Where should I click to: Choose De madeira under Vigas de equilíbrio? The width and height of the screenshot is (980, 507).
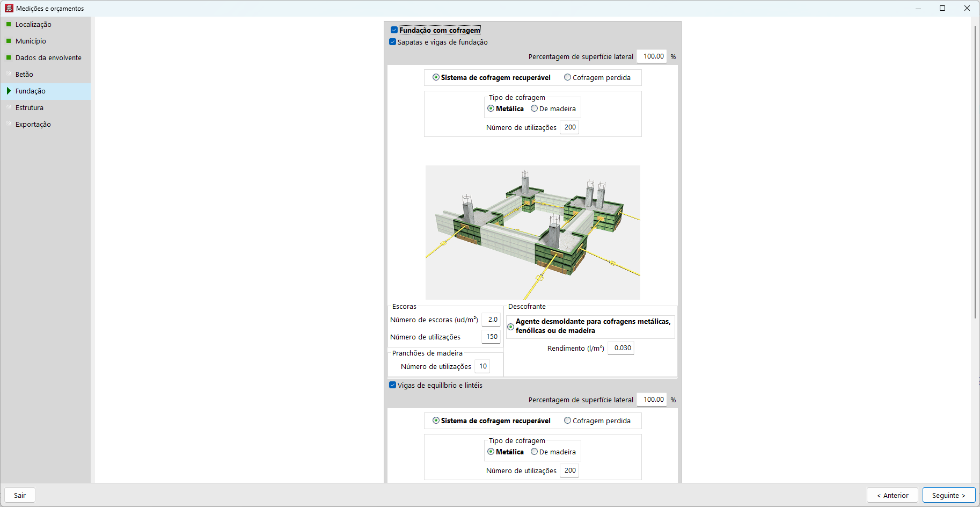coord(534,452)
